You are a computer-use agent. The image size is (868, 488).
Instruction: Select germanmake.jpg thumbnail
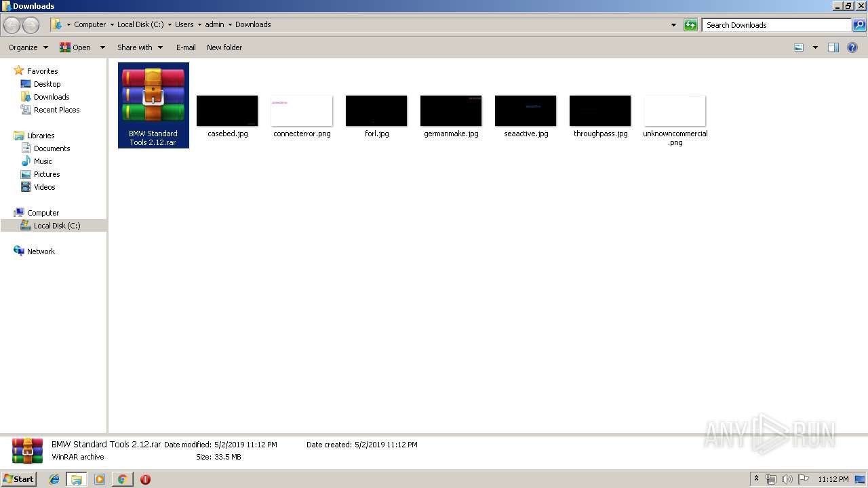[451, 110]
